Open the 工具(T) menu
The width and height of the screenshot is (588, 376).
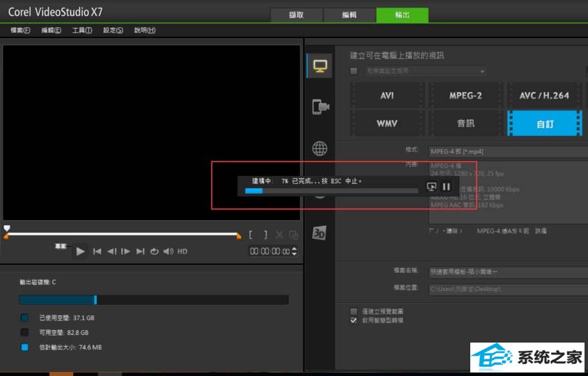[82, 31]
